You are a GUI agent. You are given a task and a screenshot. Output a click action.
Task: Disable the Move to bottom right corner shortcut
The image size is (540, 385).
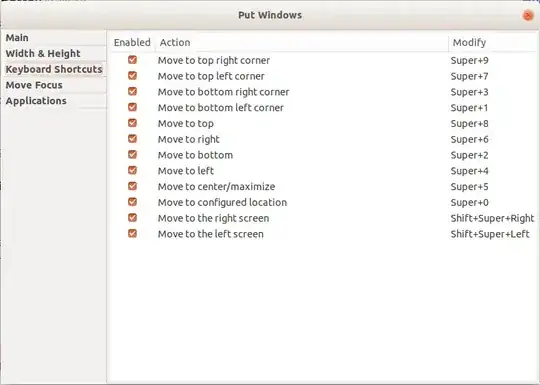point(132,92)
